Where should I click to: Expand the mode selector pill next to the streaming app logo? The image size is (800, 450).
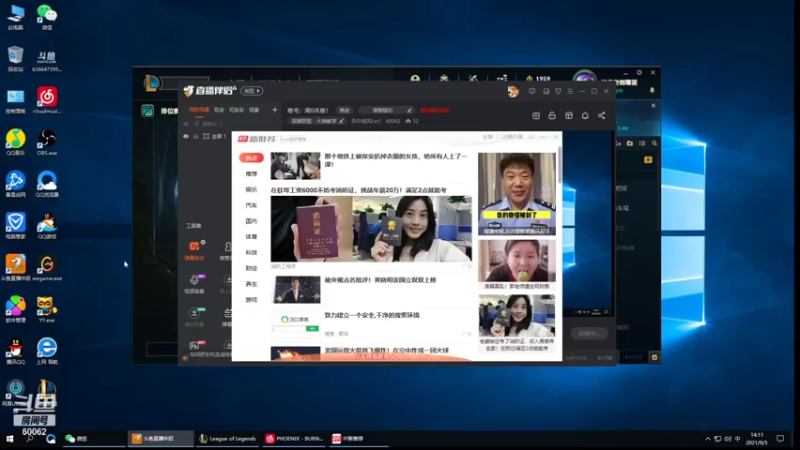pyautogui.click(x=252, y=91)
